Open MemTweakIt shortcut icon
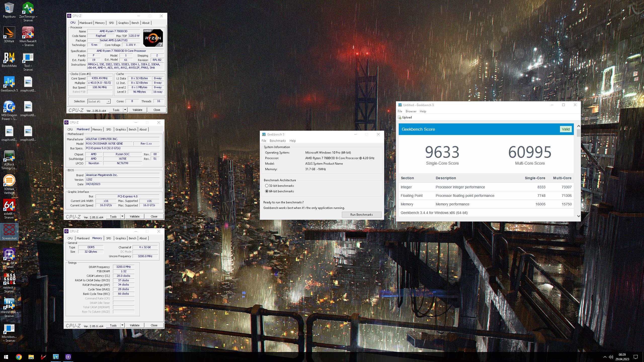Viewport: 644px width, 362px height. (28, 36)
